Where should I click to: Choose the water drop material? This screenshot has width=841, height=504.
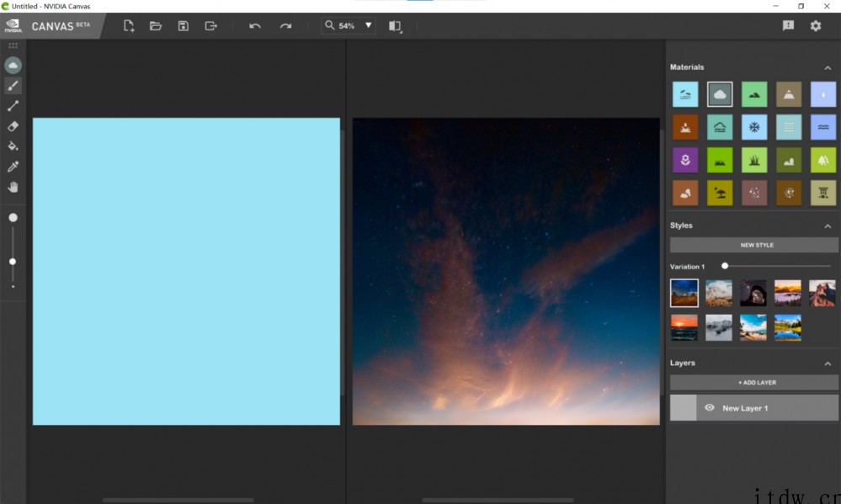tap(823, 95)
